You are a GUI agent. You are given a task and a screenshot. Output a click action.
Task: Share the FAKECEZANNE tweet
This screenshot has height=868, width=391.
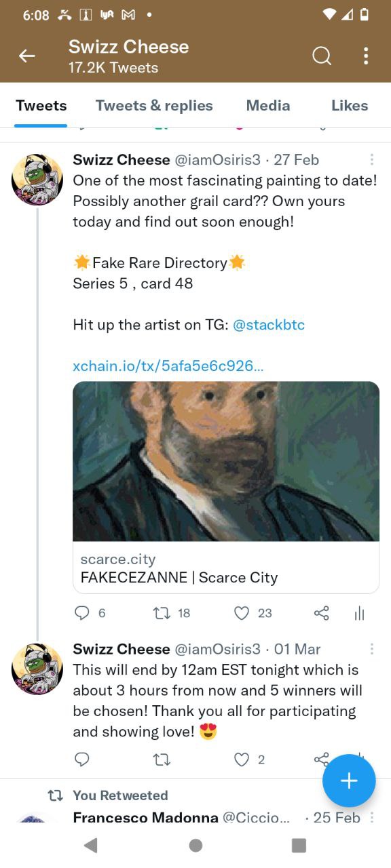coord(321,613)
